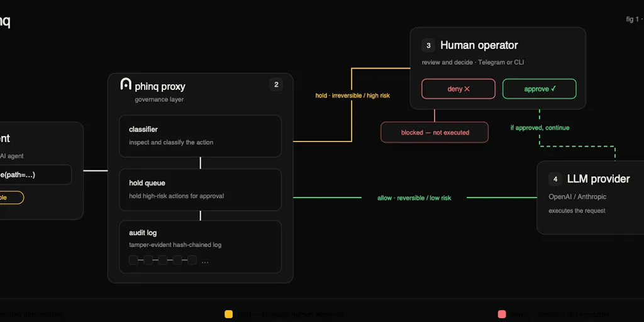Click the 'Human operator' heading
The image size is (644, 322).
(x=479, y=45)
